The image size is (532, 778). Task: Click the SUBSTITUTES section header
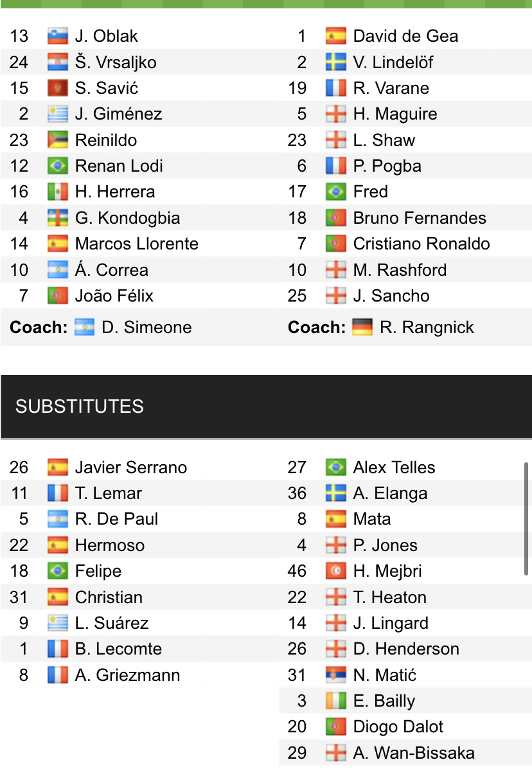pos(80,406)
